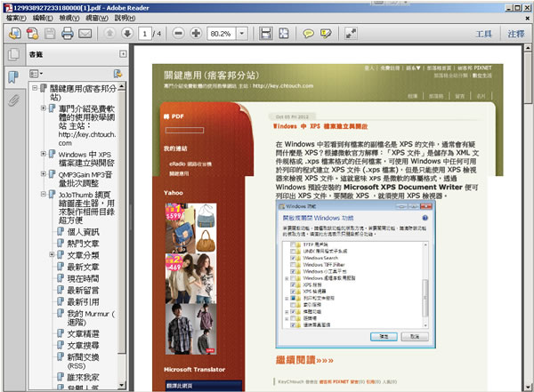
Task: Expand the 專門介紹免費軟體 bookmark node
Action: 44,108
